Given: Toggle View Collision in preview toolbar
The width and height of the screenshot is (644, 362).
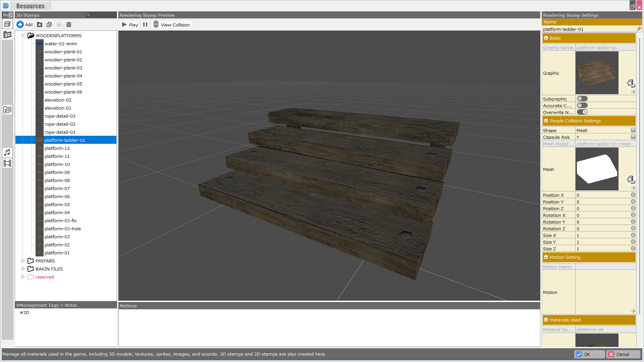Looking at the screenshot, I should (x=172, y=24).
